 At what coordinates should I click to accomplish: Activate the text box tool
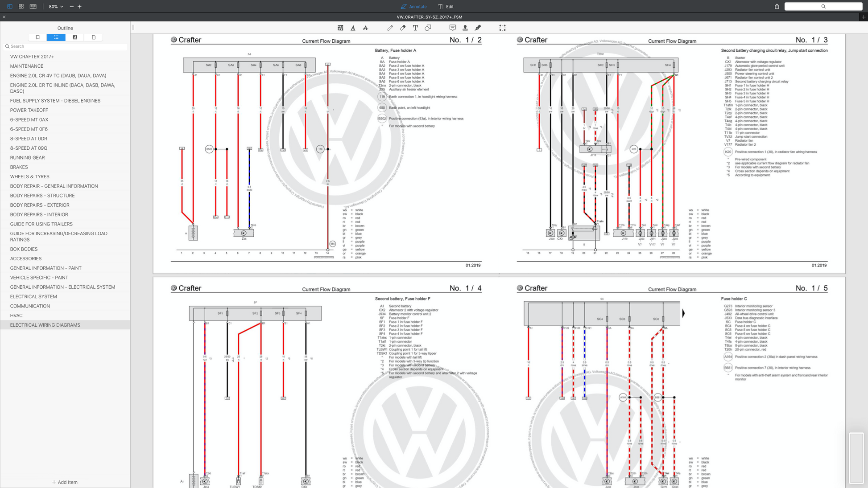pos(415,28)
